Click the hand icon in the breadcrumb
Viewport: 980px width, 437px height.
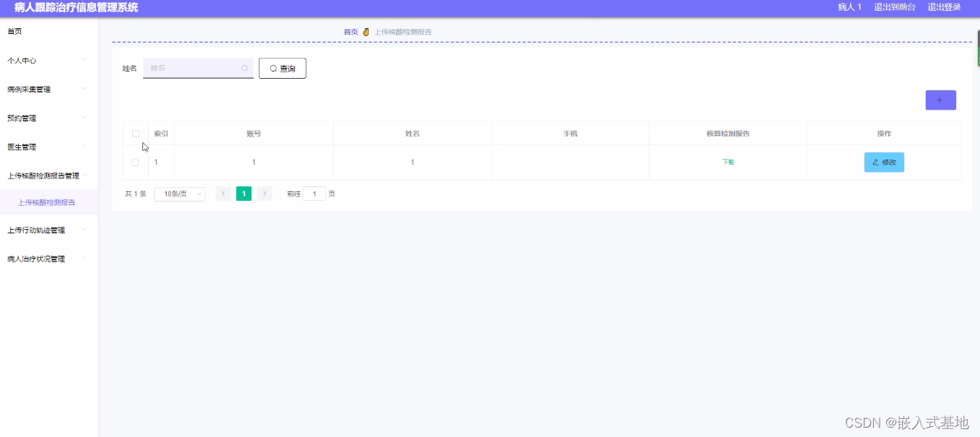coord(366,32)
